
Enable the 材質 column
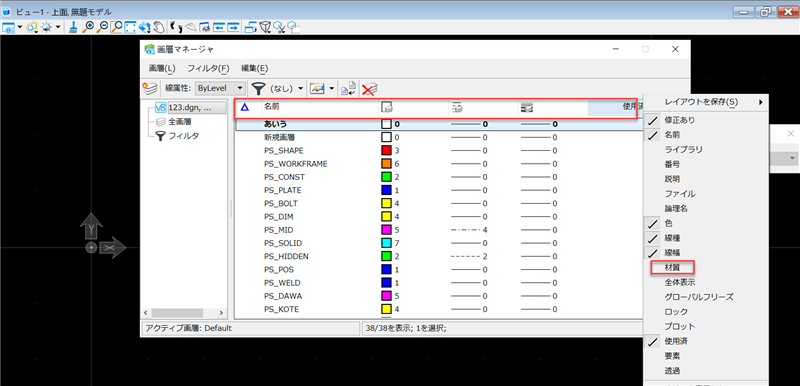[672, 267]
